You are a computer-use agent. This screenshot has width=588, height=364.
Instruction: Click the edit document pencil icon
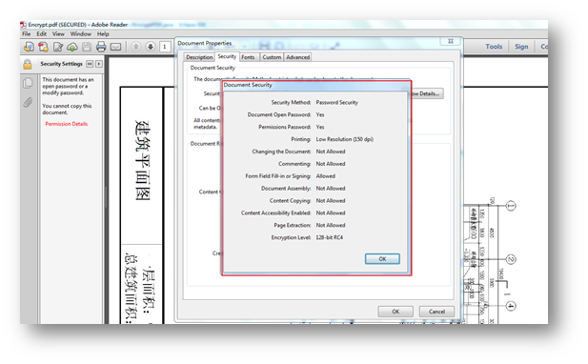pyautogui.click(x=58, y=47)
